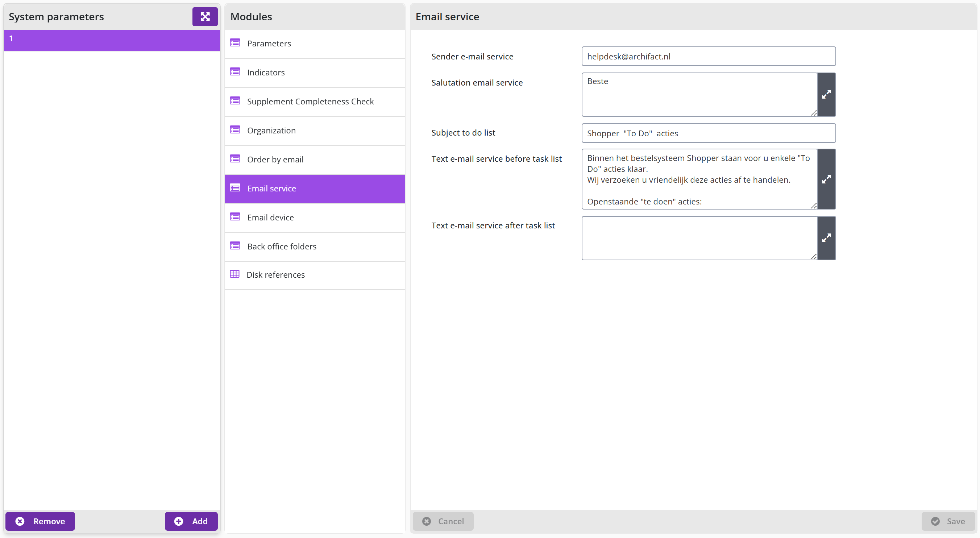
Task: Click the Add button
Action: pos(191,521)
